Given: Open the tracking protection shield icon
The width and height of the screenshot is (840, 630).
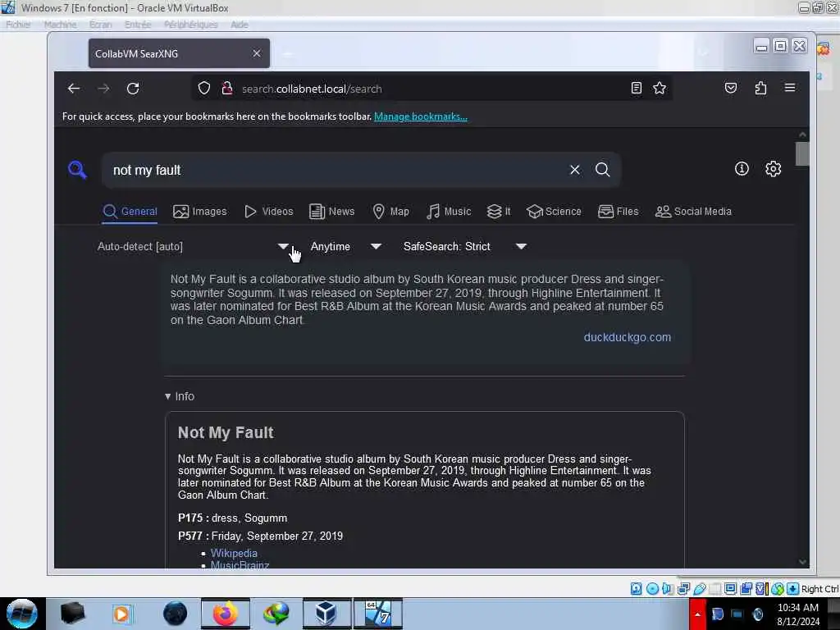Looking at the screenshot, I should pos(204,89).
